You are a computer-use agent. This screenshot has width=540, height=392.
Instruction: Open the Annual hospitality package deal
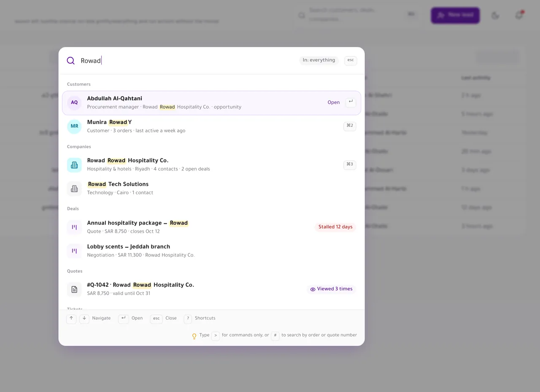click(211, 227)
